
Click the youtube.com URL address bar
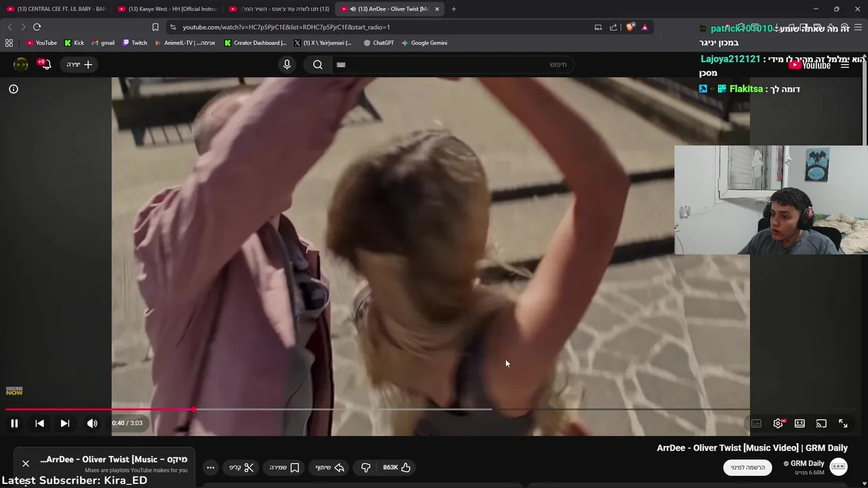point(380,27)
